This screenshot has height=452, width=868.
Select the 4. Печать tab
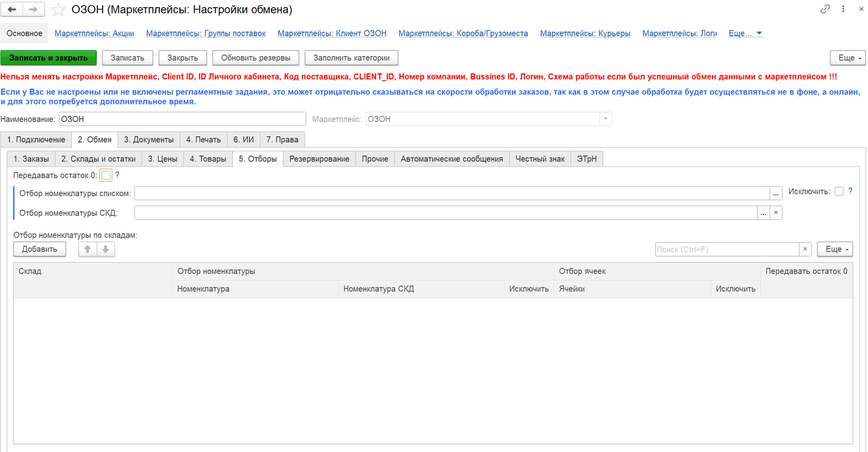click(204, 140)
